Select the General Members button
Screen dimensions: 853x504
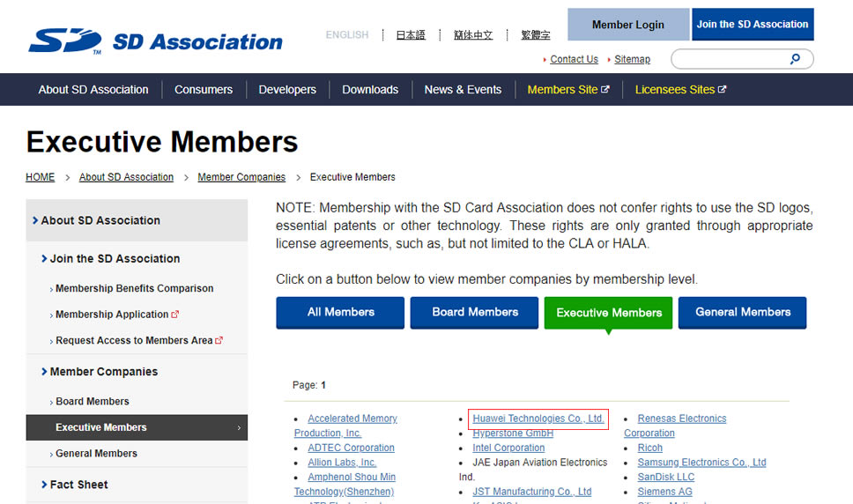(742, 312)
